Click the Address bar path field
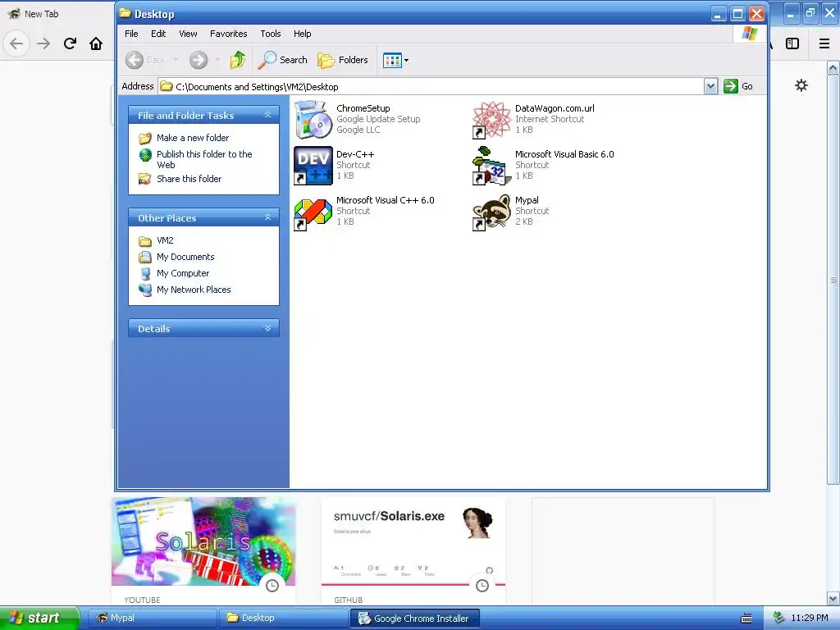 pos(431,86)
